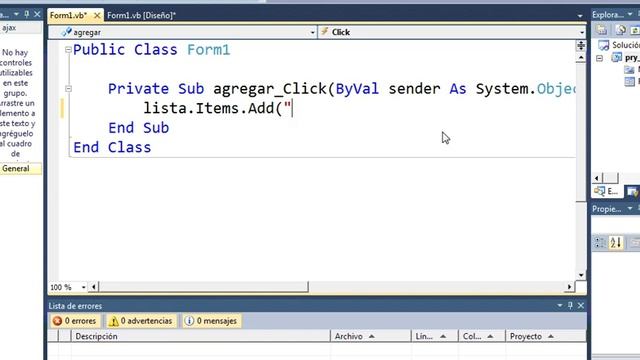Toggle the 0 advertencias filter
This screenshot has height=360, width=640.
click(140, 321)
